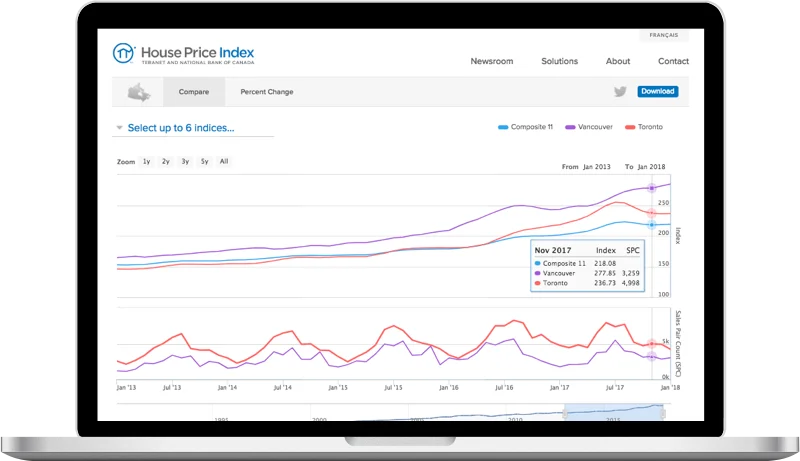Toggle the Composite 11 legend series
Screen dimensions: 800x461
click(526, 127)
